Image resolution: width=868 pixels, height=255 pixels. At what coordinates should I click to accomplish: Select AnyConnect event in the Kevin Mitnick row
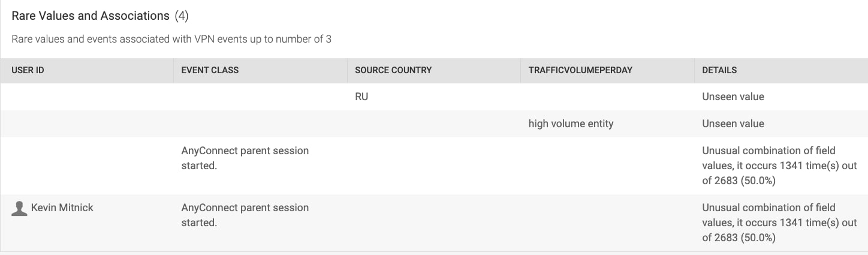(x=245, y=215)
